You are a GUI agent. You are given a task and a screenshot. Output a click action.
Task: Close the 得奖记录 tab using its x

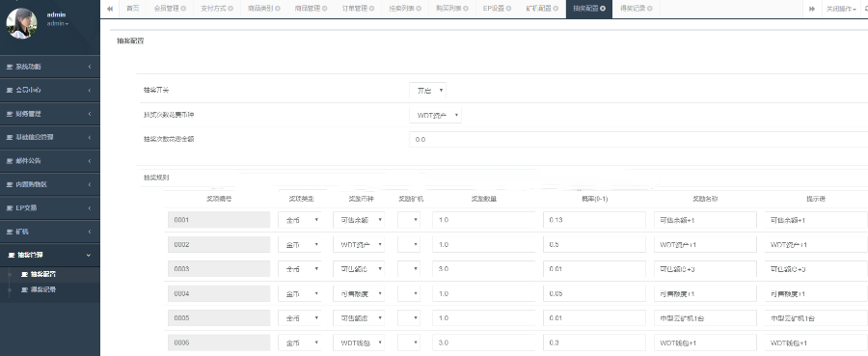(x=650, y=9)
